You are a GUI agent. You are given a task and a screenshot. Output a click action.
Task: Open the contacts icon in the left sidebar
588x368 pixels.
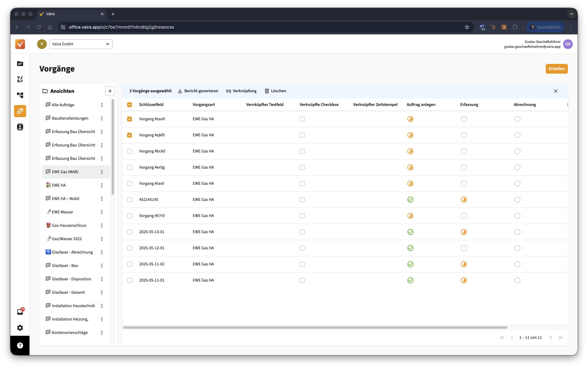point(20,127)
